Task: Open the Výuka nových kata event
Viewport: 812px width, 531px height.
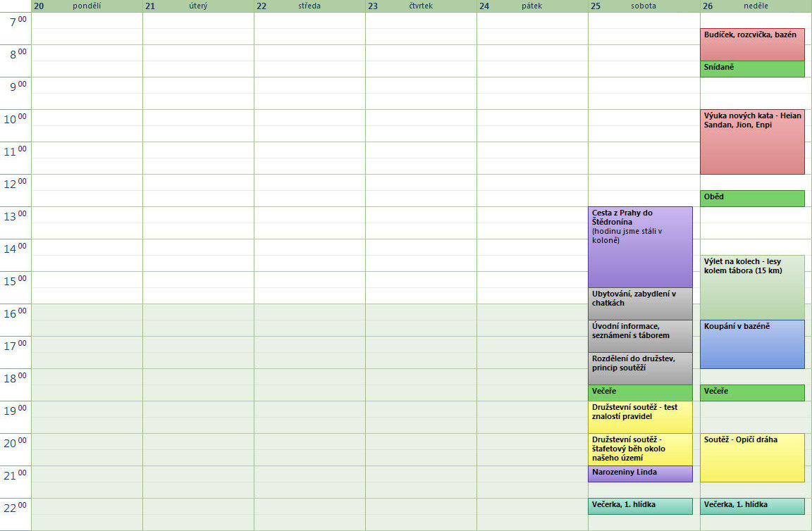Action: pyautogui.click(x=752, y=142)
